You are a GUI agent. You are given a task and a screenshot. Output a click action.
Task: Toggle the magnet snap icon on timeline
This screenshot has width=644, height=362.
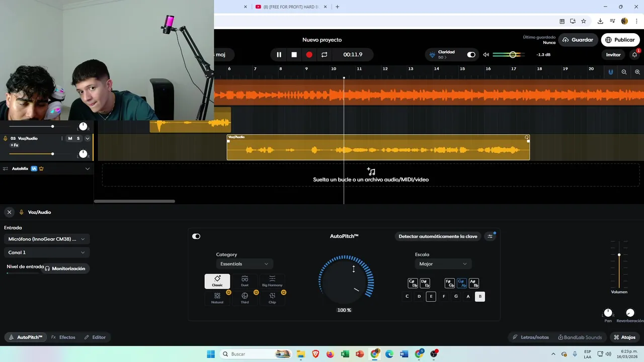coord(611,72)
